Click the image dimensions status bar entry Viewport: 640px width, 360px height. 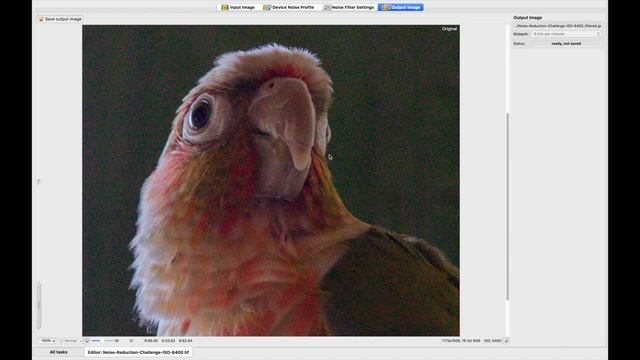[x=461, y=340]
